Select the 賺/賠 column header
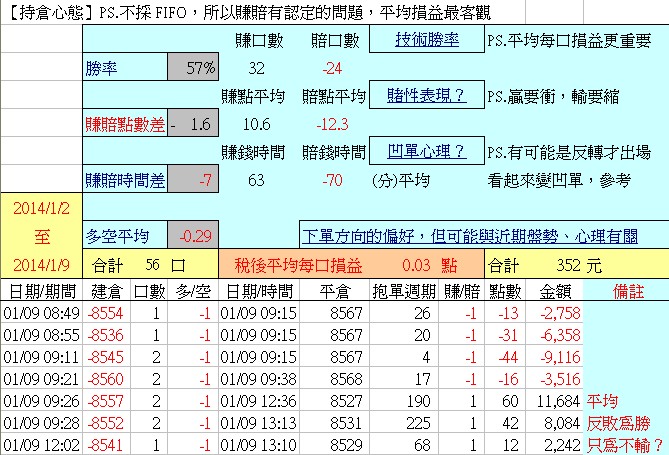The height and width of the screenshot is (455, 669). [462, 292]
